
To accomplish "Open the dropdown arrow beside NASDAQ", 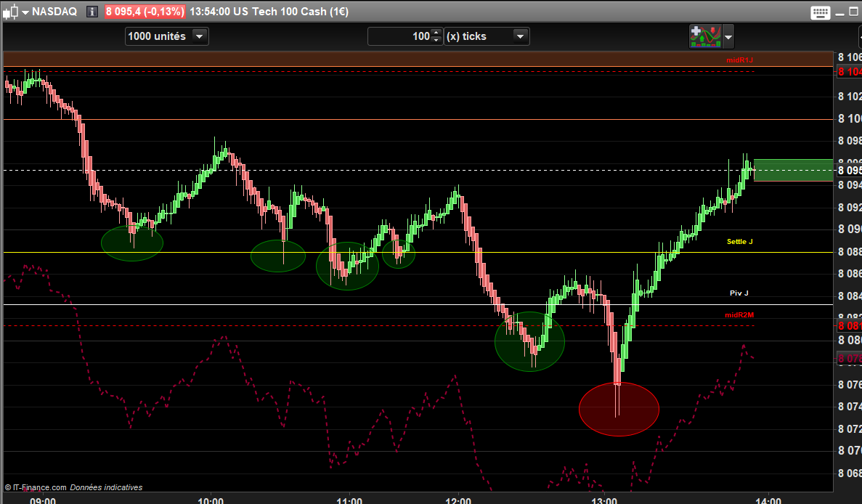I will 25,12.
